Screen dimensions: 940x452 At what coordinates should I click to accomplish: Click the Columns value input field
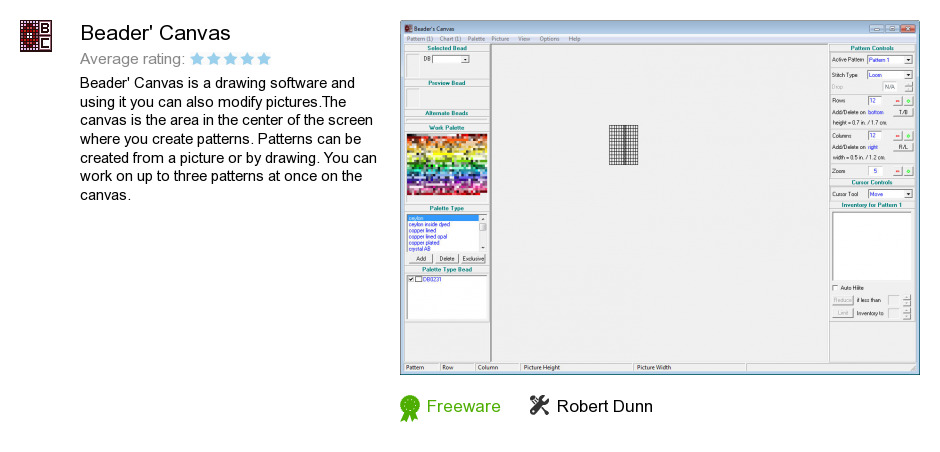[x=875, y=136]
